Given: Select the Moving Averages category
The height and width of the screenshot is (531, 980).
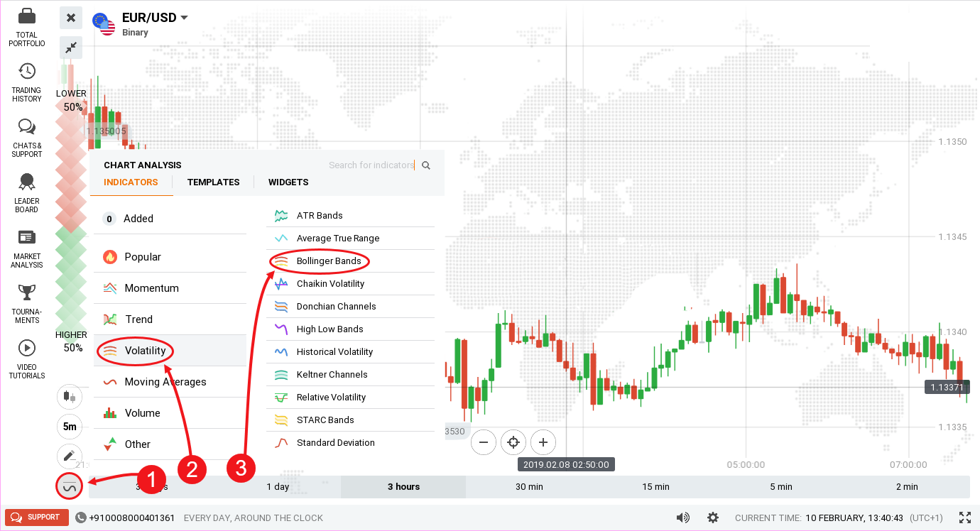Looking at the screenshot, I should (170, 382).
